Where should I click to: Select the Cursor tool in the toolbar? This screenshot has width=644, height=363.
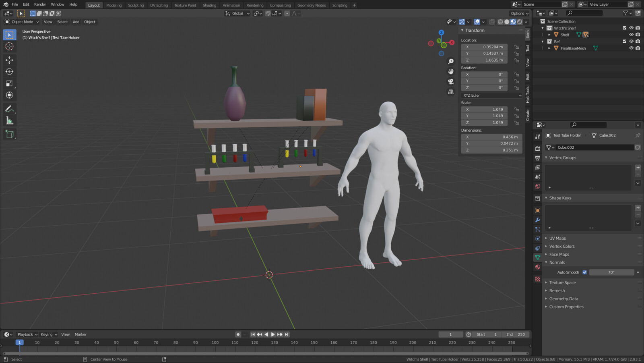coord(9,47)
